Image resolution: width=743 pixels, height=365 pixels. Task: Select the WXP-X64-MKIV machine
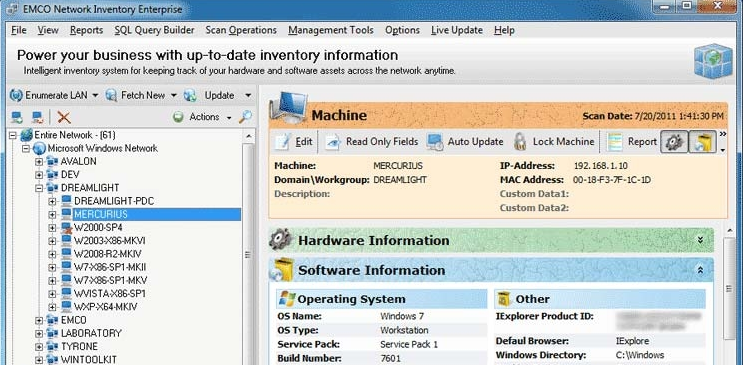pos(105,307)
